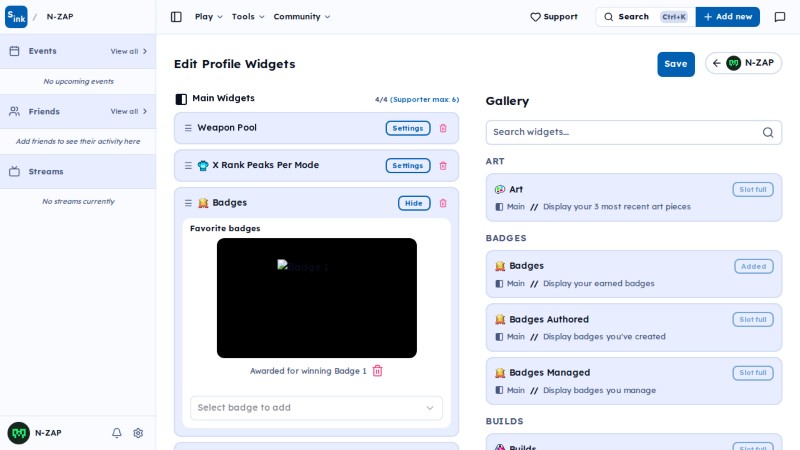Click 'No streams currently' text
The image size is (800, 450).
click(x=79, y=202)
